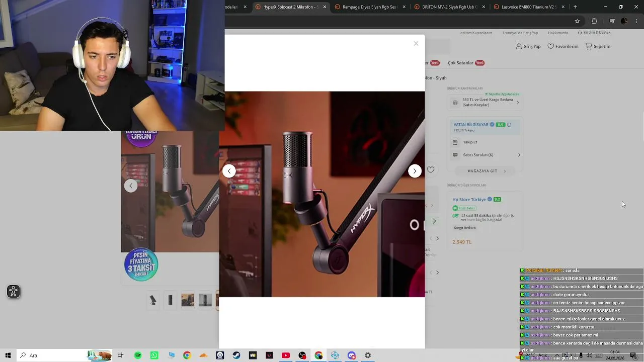Open the Windows notification center
This screenshot has height=362, width=644.
(633, 355)
